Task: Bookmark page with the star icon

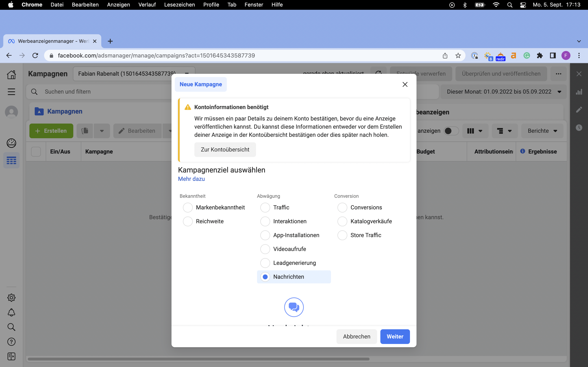Action: [x=458, y=56]
